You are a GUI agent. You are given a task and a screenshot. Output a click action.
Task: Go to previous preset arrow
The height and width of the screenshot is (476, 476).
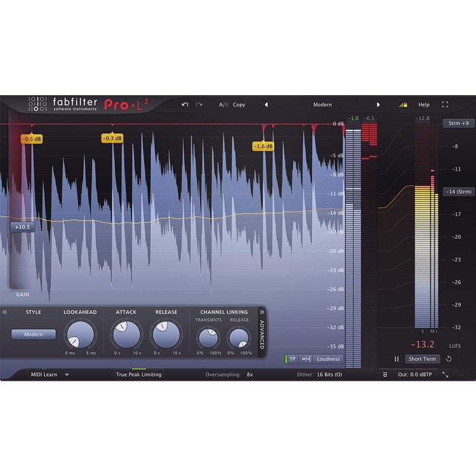267,105
